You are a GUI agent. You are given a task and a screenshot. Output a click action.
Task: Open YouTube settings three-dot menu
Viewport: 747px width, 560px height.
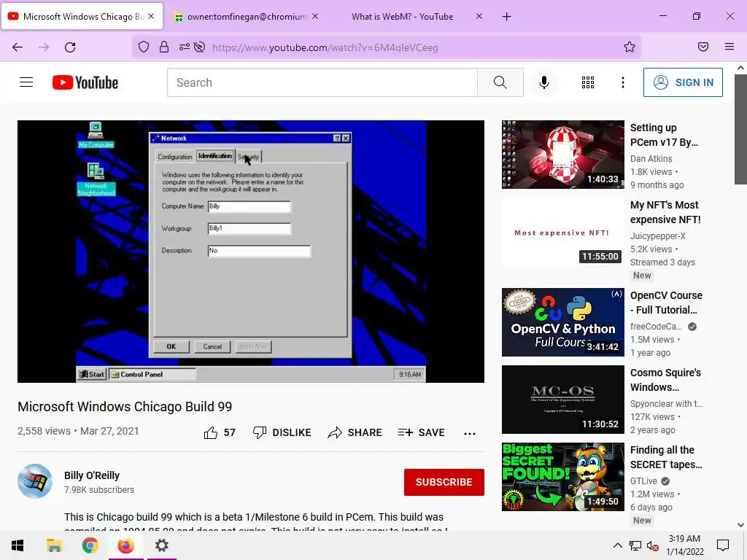623,82
